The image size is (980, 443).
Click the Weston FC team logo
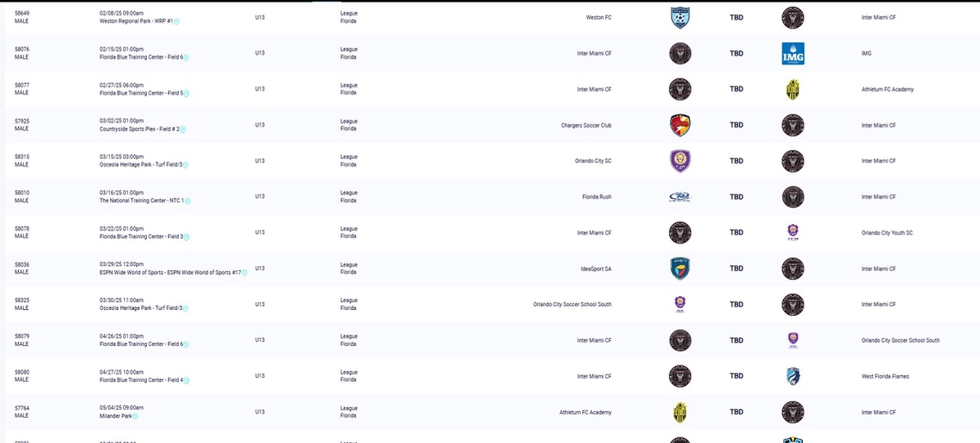coord(679,18)
